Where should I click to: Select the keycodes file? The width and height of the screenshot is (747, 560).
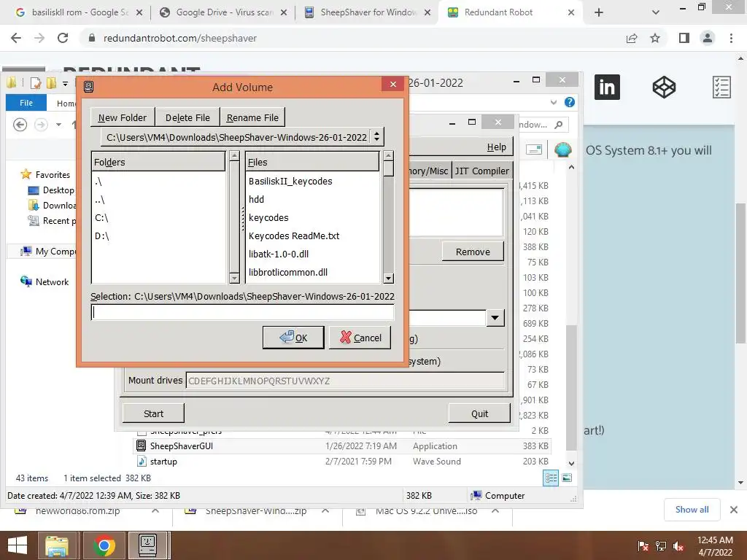pos(268,217)
